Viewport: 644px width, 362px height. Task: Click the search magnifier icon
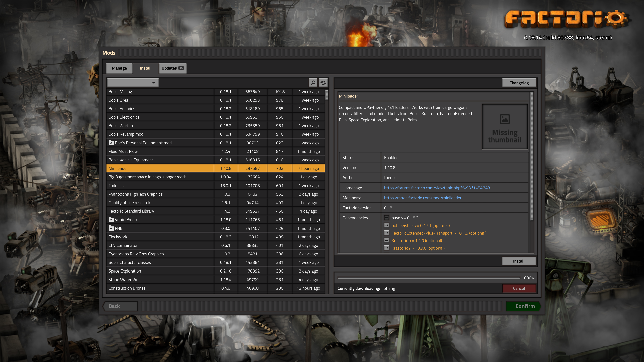pyautogui.click(x=313, y=82)
